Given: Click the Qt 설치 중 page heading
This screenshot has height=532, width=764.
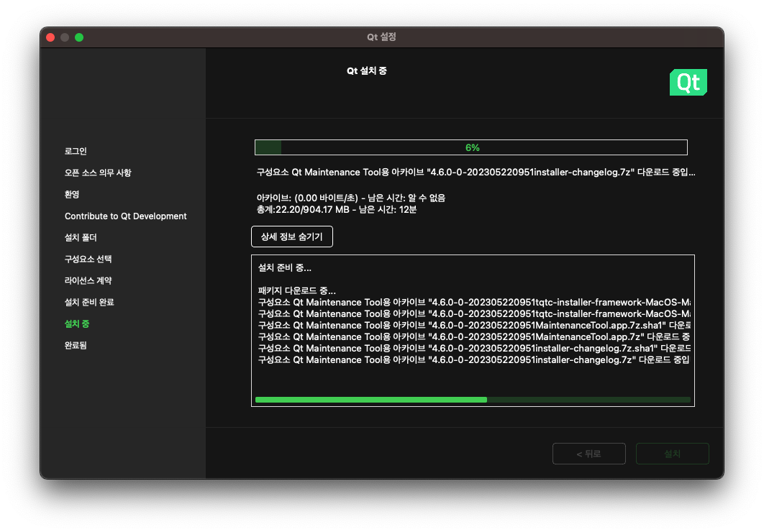Looking at the screenshot, I should coord(366,71).
